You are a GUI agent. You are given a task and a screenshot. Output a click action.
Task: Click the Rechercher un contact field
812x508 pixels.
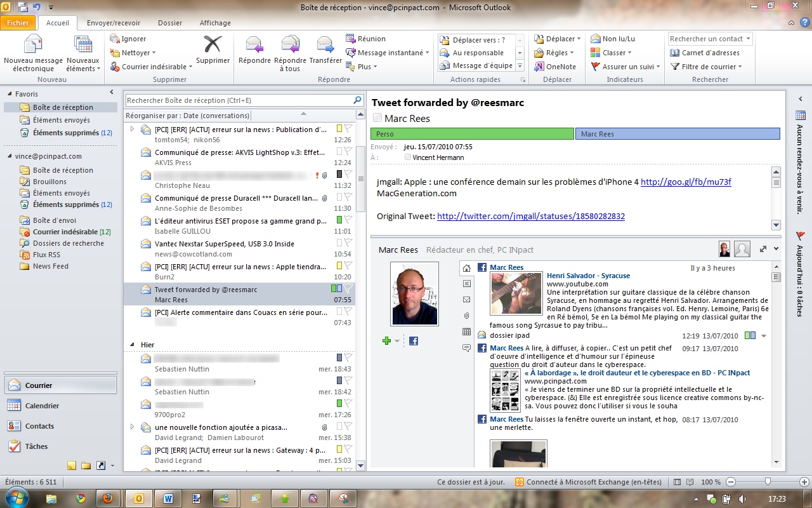710,39
